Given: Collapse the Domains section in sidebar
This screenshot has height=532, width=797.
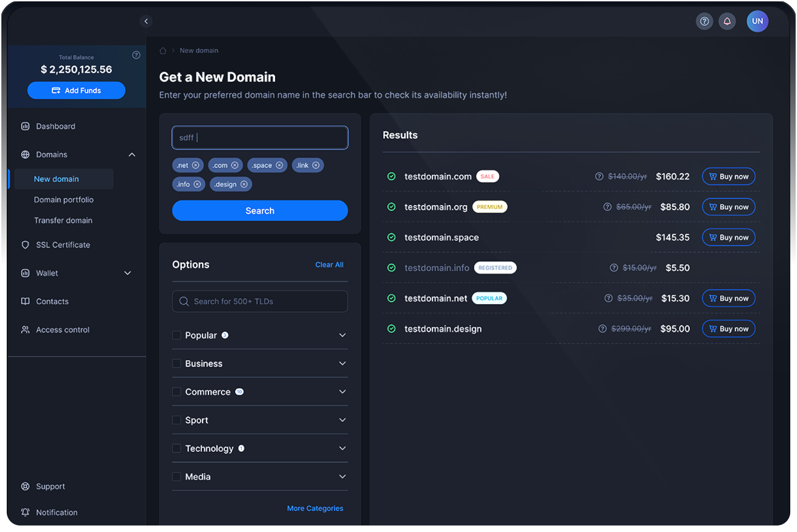Looking at the screenshot, I should click(x=131, y=154).
